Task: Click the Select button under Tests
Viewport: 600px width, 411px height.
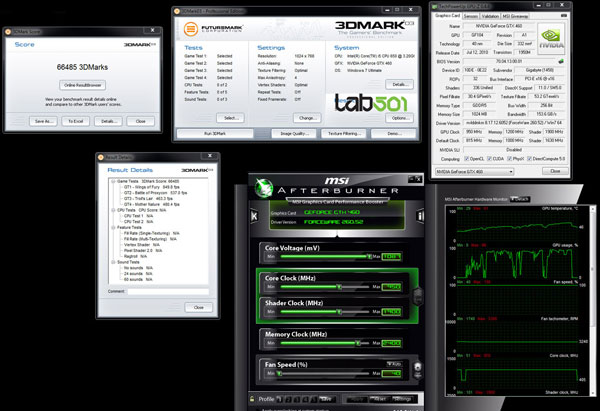Action: tap(230, 118)
